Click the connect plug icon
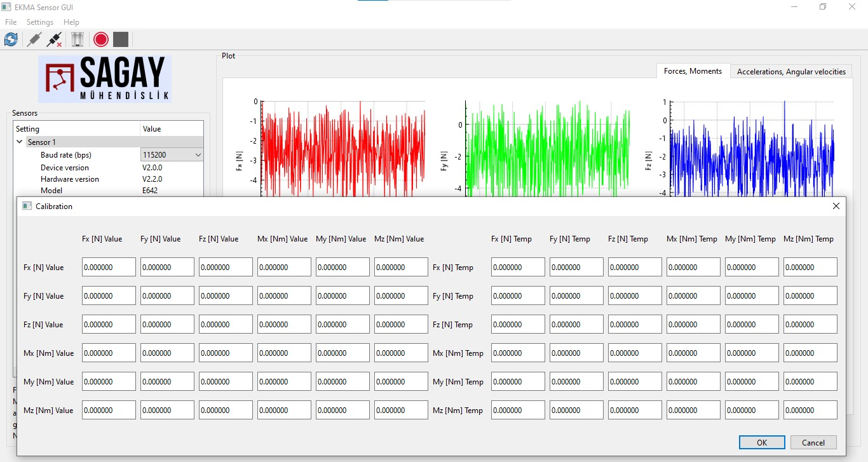 click(34, 39)
